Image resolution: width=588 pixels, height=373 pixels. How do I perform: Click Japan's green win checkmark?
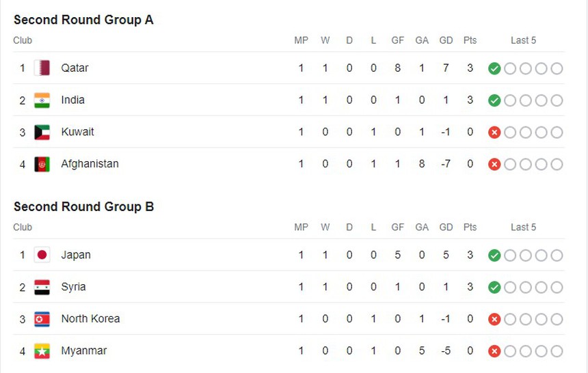(x=494, y=255)
